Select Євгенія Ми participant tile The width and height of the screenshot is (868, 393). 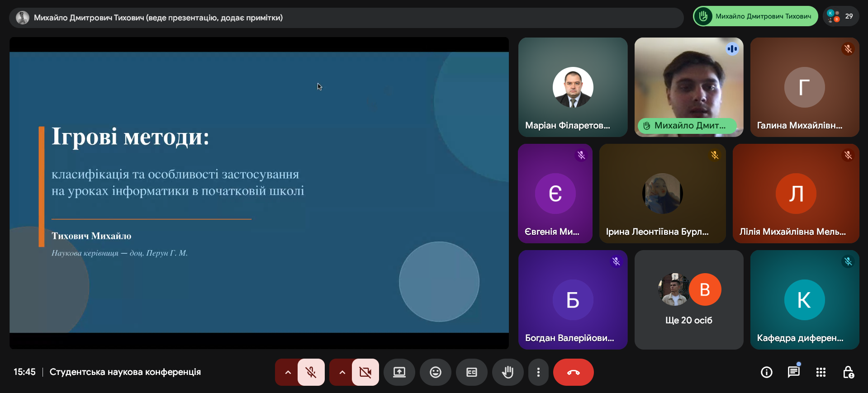[x=555, y=194]
